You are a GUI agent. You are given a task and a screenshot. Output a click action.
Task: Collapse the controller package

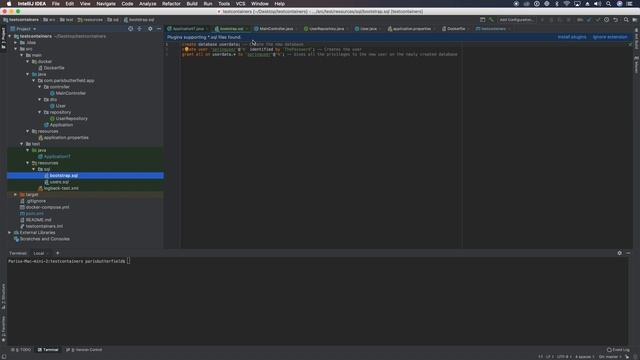point(40,87)
